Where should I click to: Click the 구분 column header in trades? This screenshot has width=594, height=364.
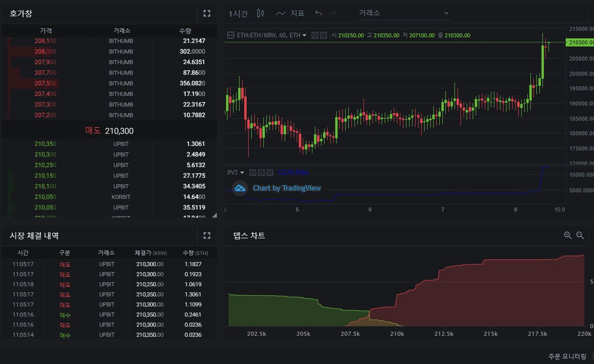pyautogui.click(x=65, y=253)
